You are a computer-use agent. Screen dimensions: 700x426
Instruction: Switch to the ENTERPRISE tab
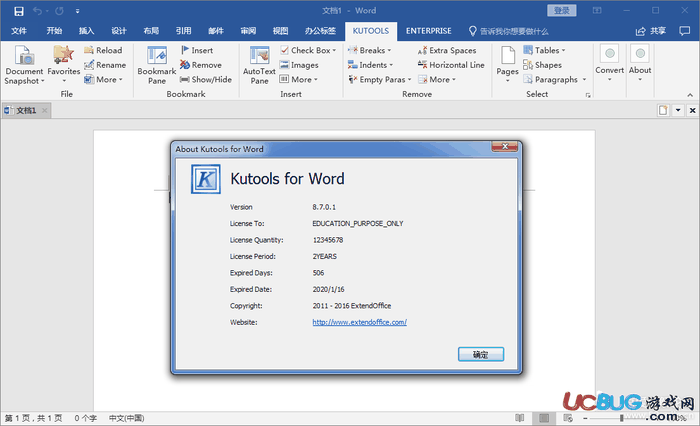(x=429, y=31)
